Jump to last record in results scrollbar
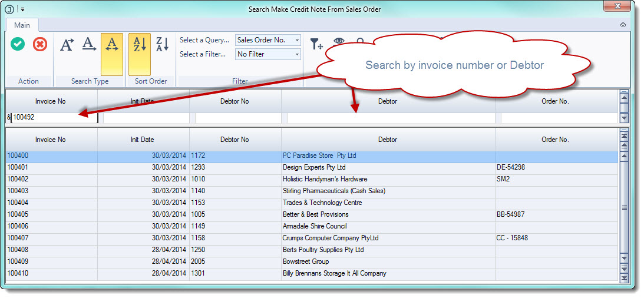The image size is (644, 298). coord(625,279)
